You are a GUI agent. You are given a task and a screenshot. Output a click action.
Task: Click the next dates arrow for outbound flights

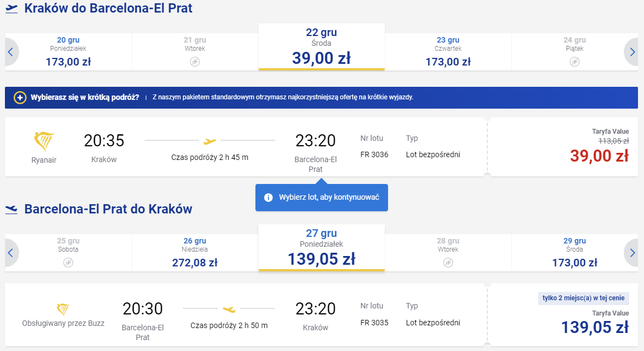pyautogui.click(x=631, y=52)
